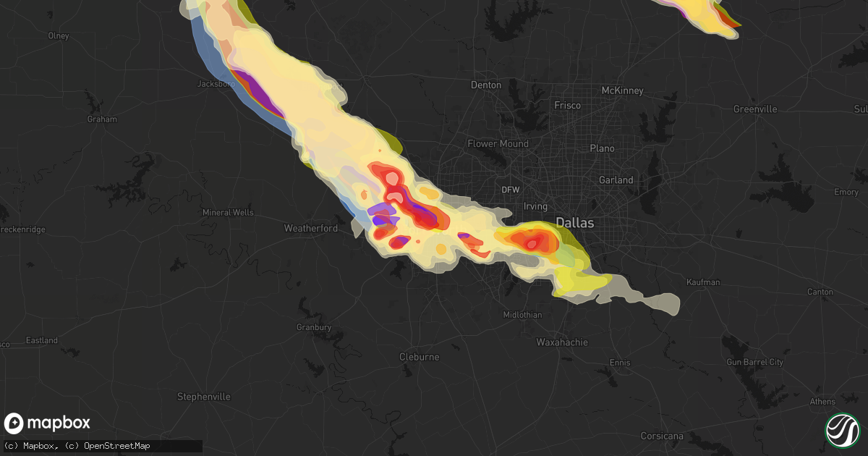Click the Weatherford city label

(311, 229)
